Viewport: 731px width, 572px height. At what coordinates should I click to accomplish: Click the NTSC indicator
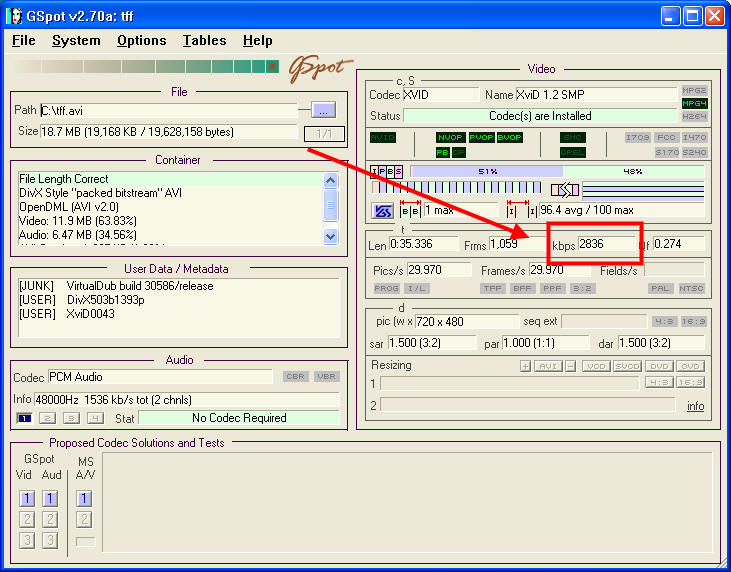pos(691,289)
